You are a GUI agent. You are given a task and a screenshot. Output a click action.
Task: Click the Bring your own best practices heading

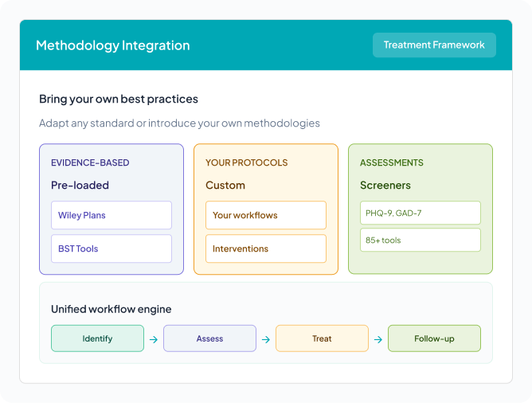coord(119,100)
